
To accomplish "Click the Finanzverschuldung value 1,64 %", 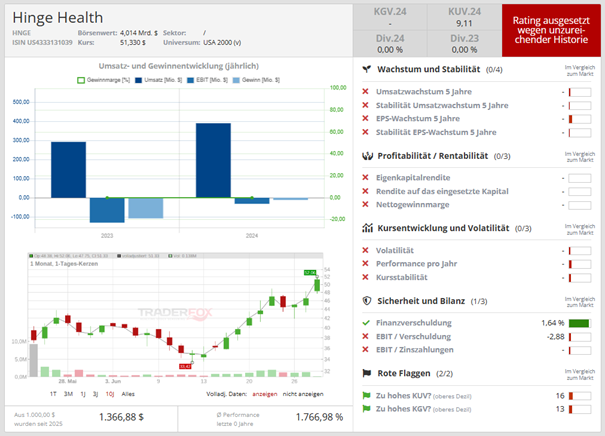I will [553, 323].
